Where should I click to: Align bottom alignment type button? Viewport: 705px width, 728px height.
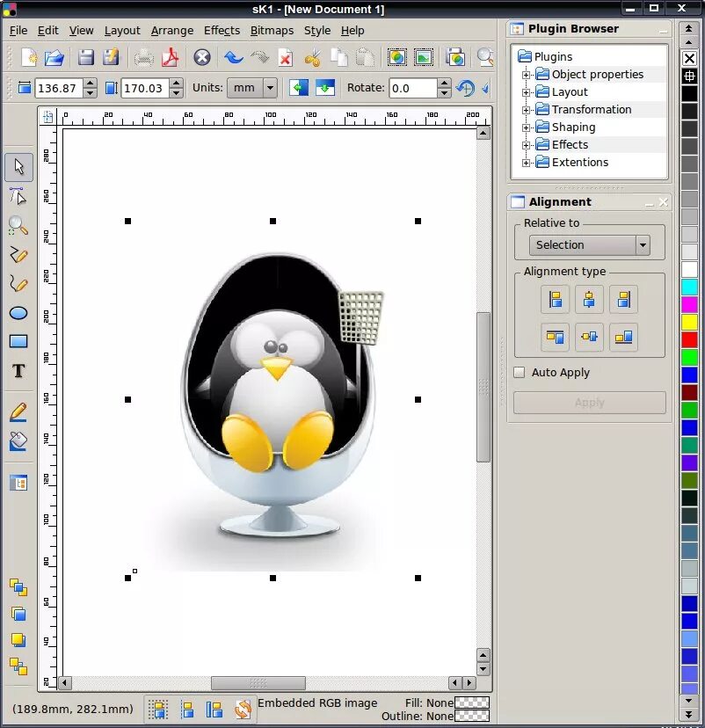coord(623,337)
